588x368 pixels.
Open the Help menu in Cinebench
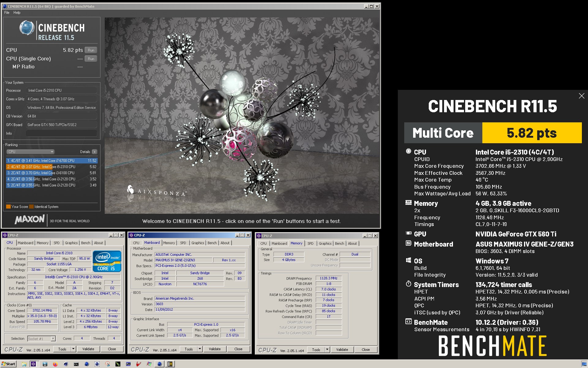17,13
